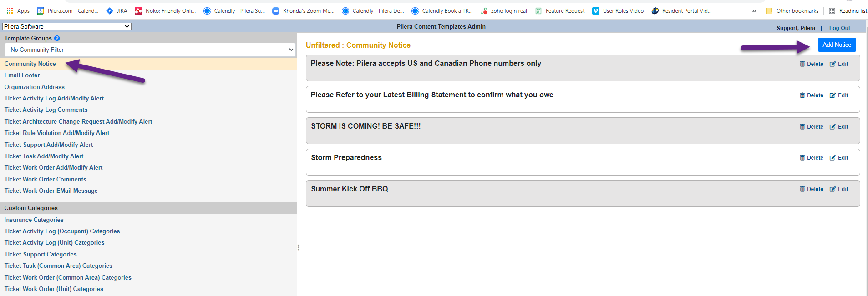Open the Reading list icon
This screenshot has width=868, height=296.
coord(832,11)
